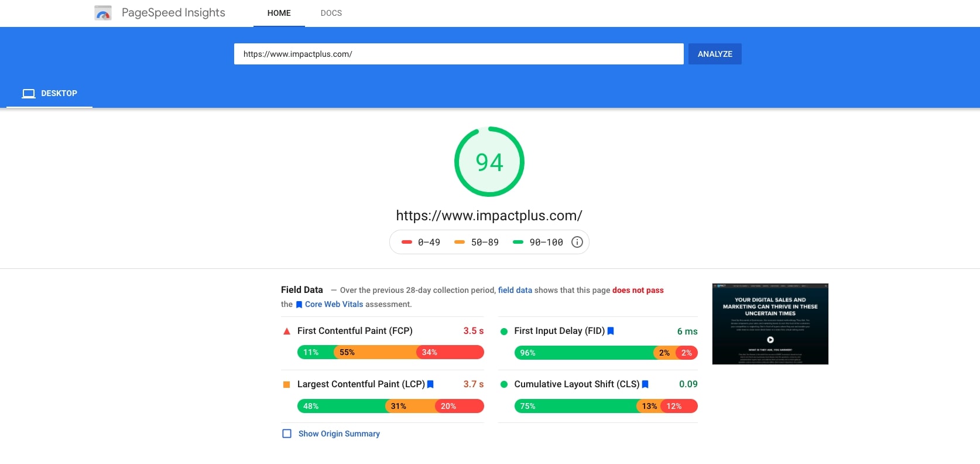
Task: Click the bookmark icon next to Largest Contentful Paint
Action: tap(430, 384)
